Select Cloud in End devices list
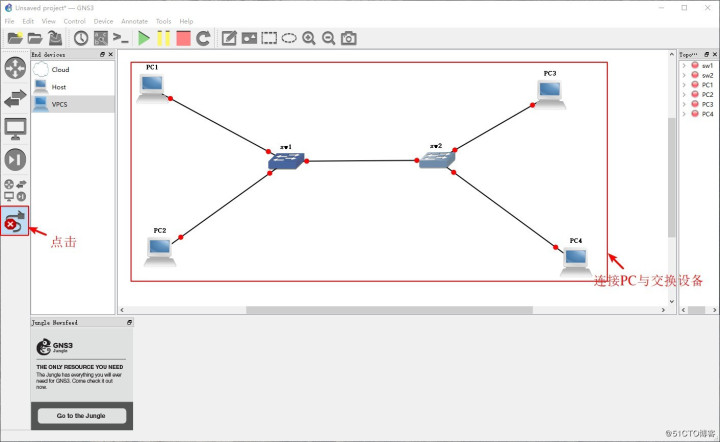The height and width of the screenshot is (442, 720). (x=73, y=69)
